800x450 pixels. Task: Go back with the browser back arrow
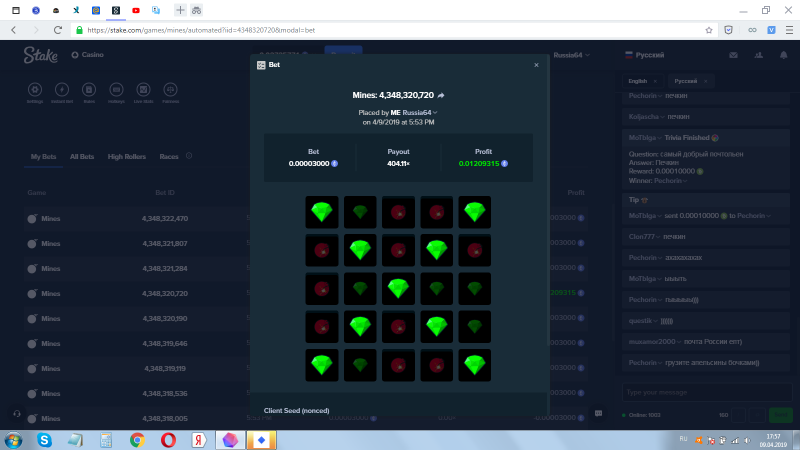(14, 30)
